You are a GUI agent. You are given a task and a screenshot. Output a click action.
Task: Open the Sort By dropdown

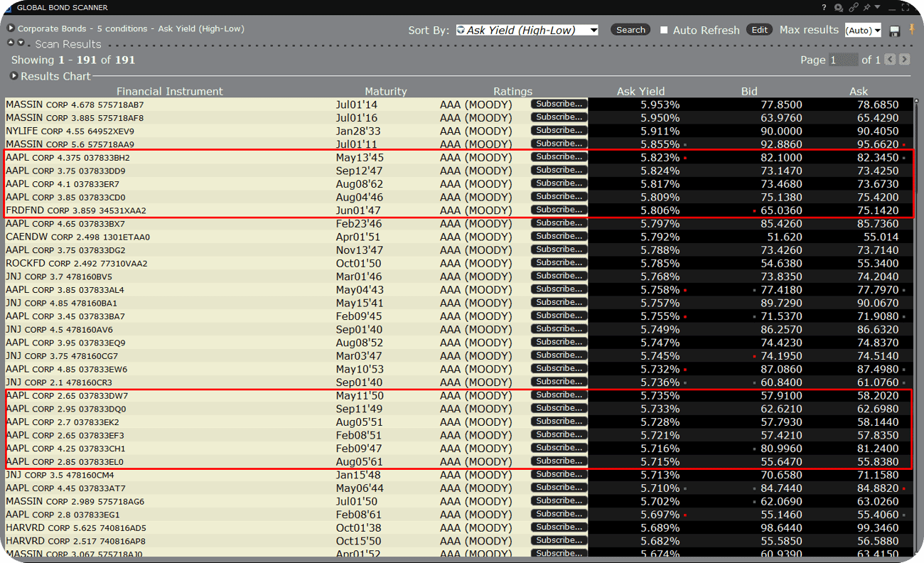pos(527,30)
